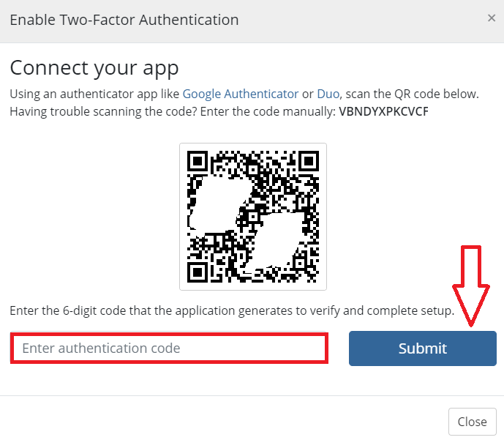Click the Having trouble scanning the code text

pyautogui.click(x=103, y=111)
